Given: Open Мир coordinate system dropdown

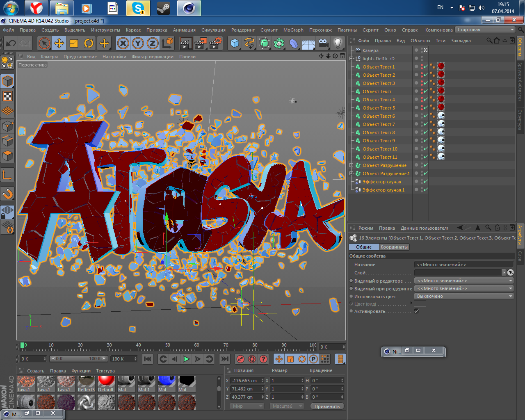Looking at the screenshot, I should click(x=247, y=406).
